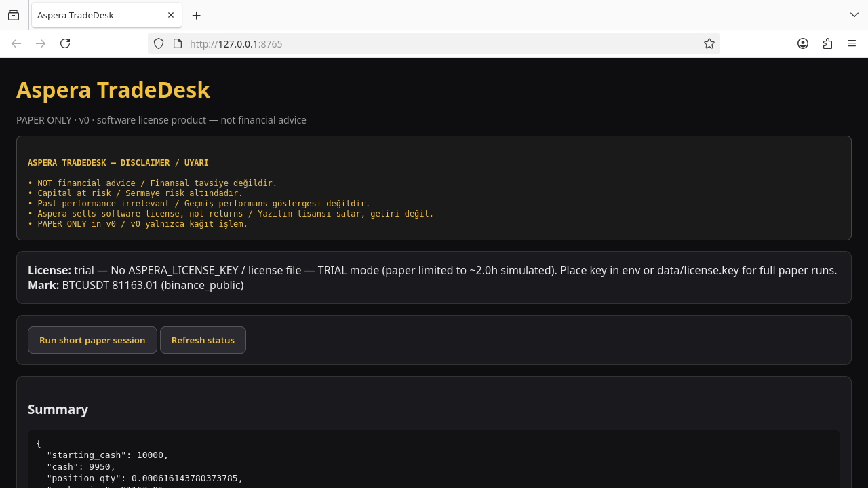This screenshot has height=488, width=868.
Task: Run short paper session
Action: point(92,340)
